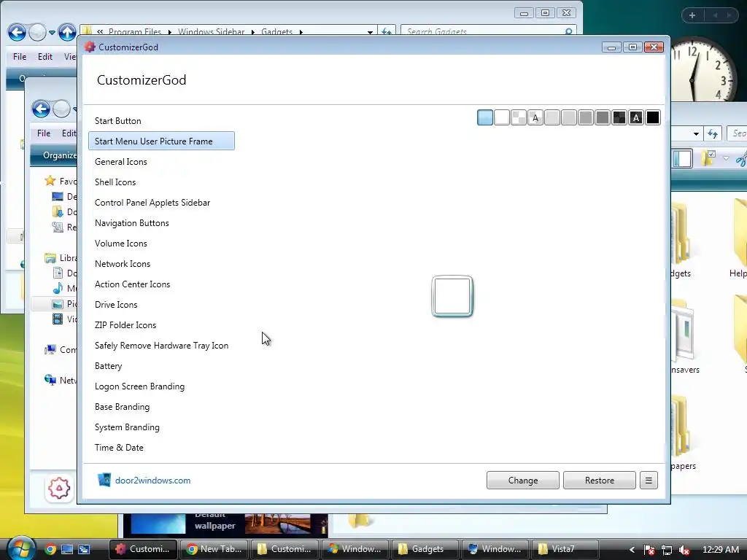The image size is (747, 560).
Task: Click Organize in the second Explorer window
Action: [x=60, y=155]
